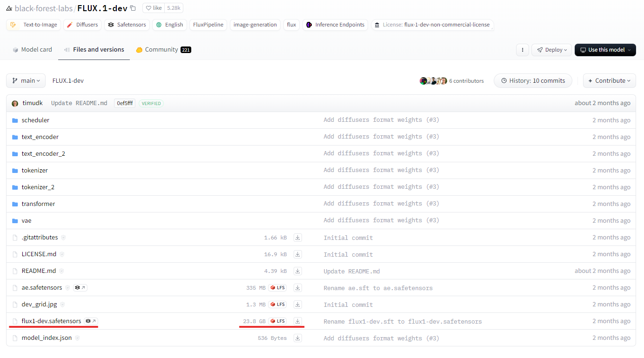Open the README.md file

point(39,271)
